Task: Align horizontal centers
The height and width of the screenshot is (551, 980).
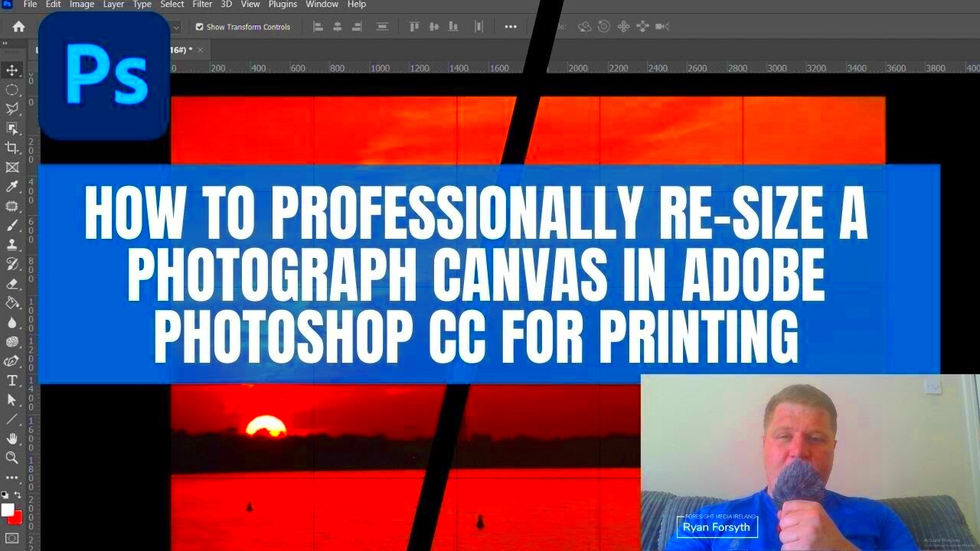Action: (x=338, y=27)
